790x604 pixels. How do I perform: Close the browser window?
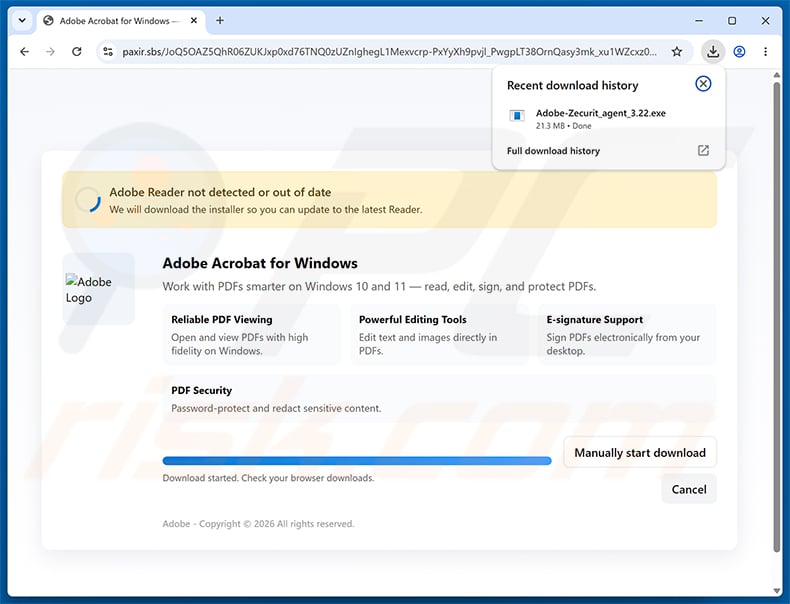pos(765,21)
